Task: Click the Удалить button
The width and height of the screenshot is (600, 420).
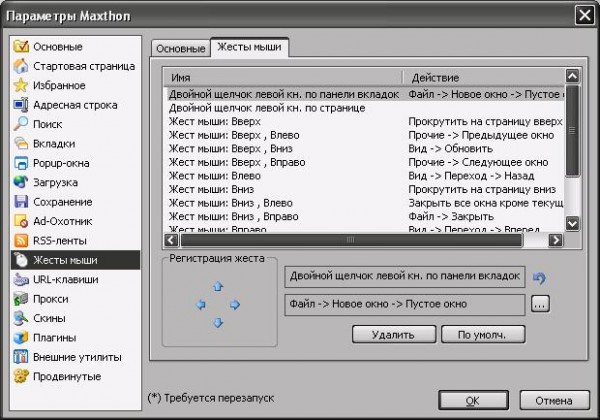Action: tap(394, 335)
